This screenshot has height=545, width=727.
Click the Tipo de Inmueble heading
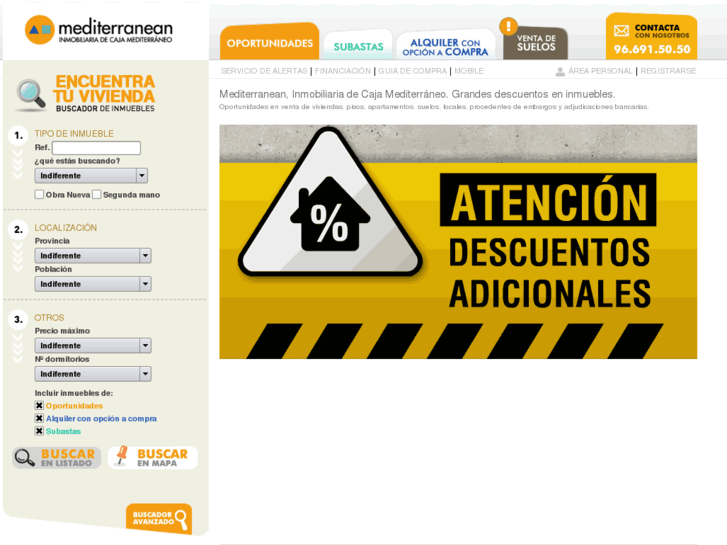tap(74, 134)
